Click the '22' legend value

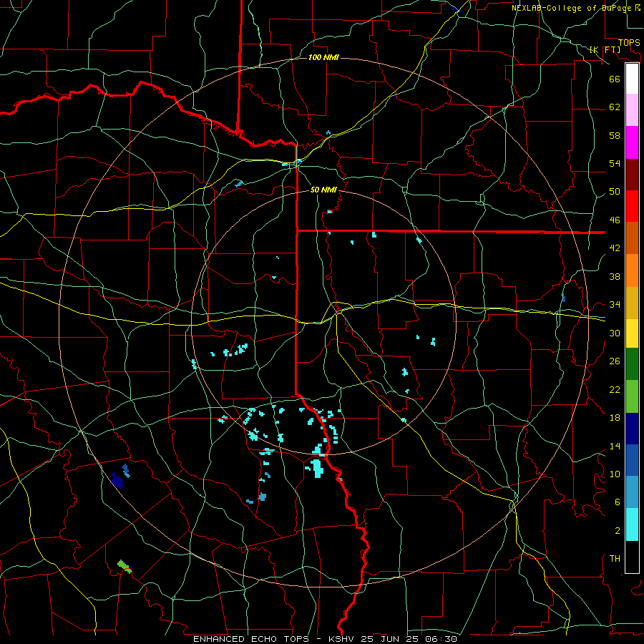coord(615,389)
